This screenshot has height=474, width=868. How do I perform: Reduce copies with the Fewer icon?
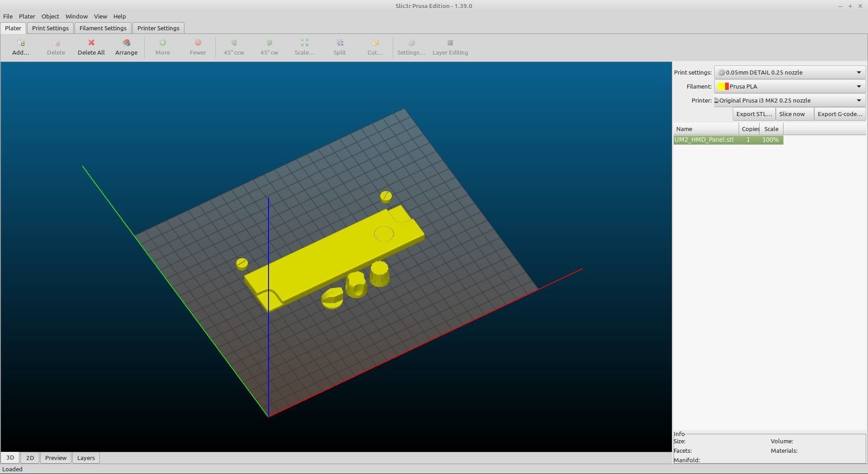[198, 43]
